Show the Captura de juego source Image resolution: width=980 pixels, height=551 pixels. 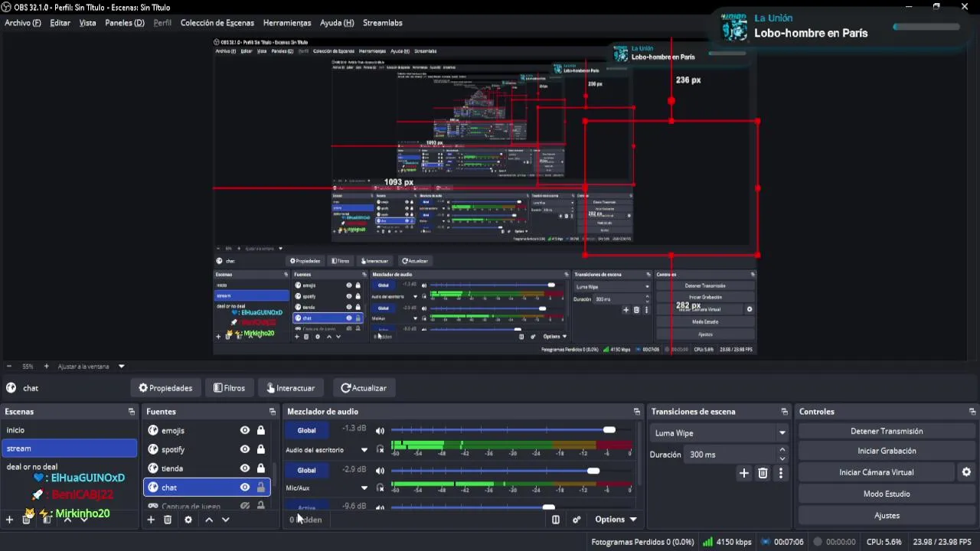(x=245, y=506)
